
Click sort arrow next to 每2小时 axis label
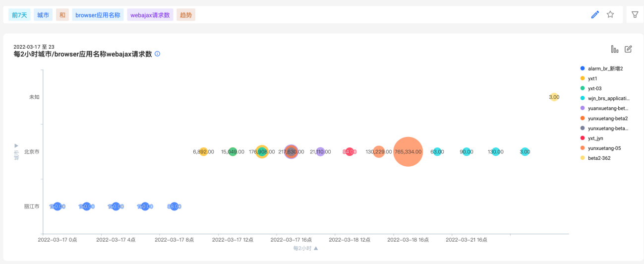point(316,248)
